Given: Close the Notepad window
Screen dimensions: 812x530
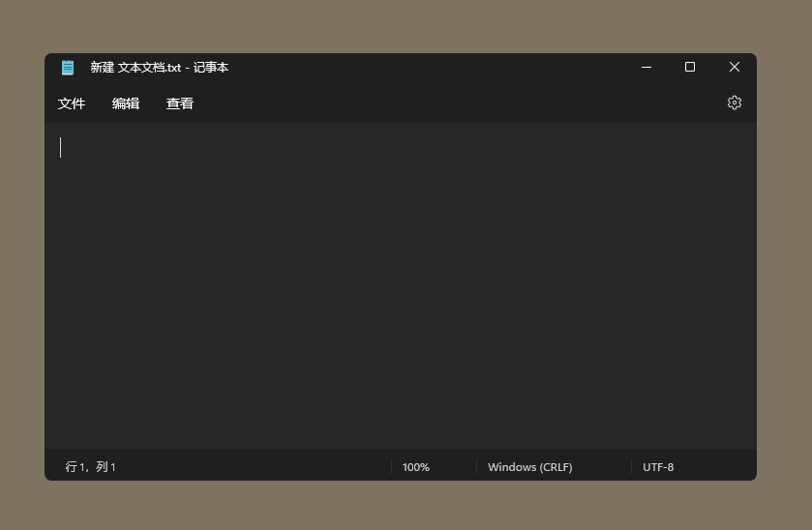Looking at the screenshot, I should pos(735,68).
